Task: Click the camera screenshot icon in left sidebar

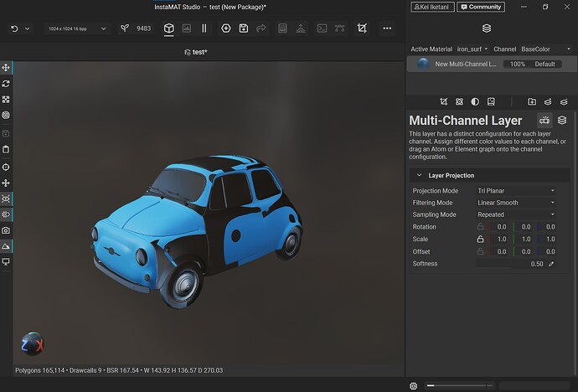Action: pyautogui.click(x=6, y=230)
